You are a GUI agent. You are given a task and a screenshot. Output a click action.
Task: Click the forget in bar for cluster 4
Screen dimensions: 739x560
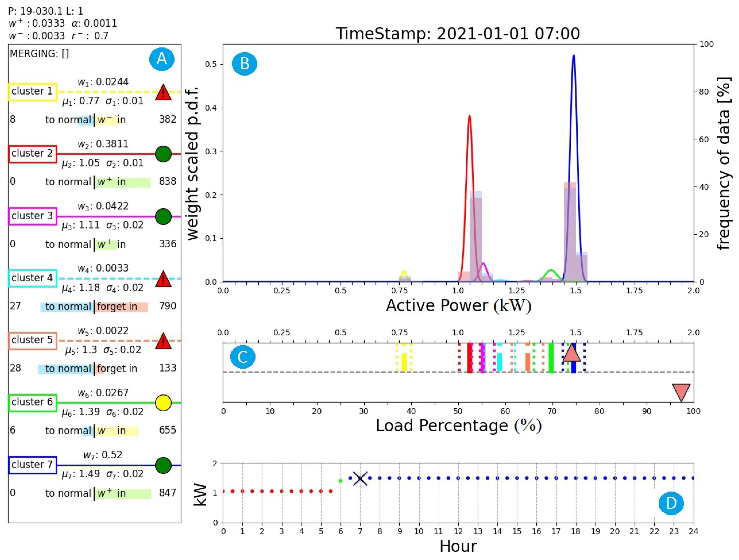click(121, 307)
